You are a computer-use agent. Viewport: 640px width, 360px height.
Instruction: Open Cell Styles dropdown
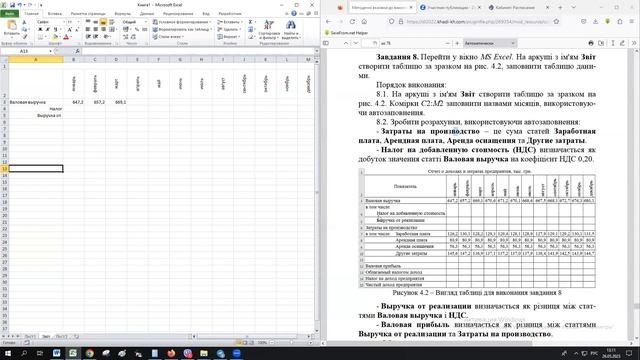(168, 37)
